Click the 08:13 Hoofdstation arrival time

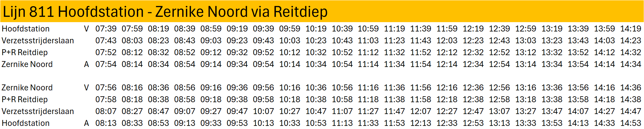coord(106,123)
